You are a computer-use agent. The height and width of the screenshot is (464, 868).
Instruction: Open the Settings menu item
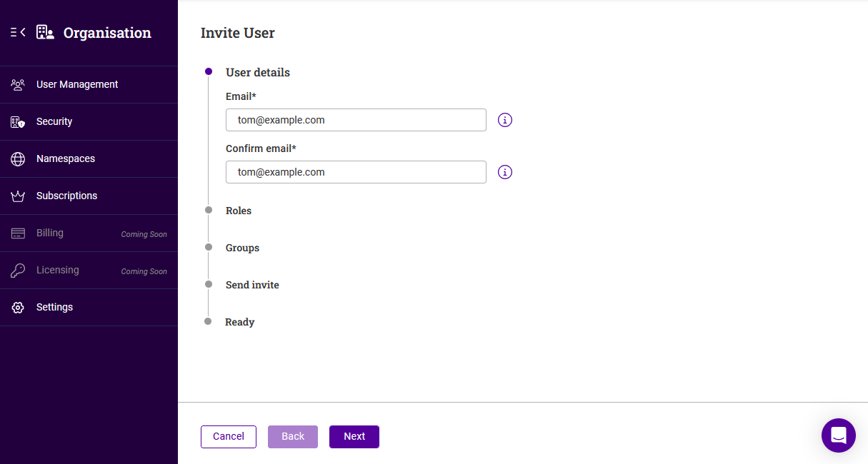[89, 307]
